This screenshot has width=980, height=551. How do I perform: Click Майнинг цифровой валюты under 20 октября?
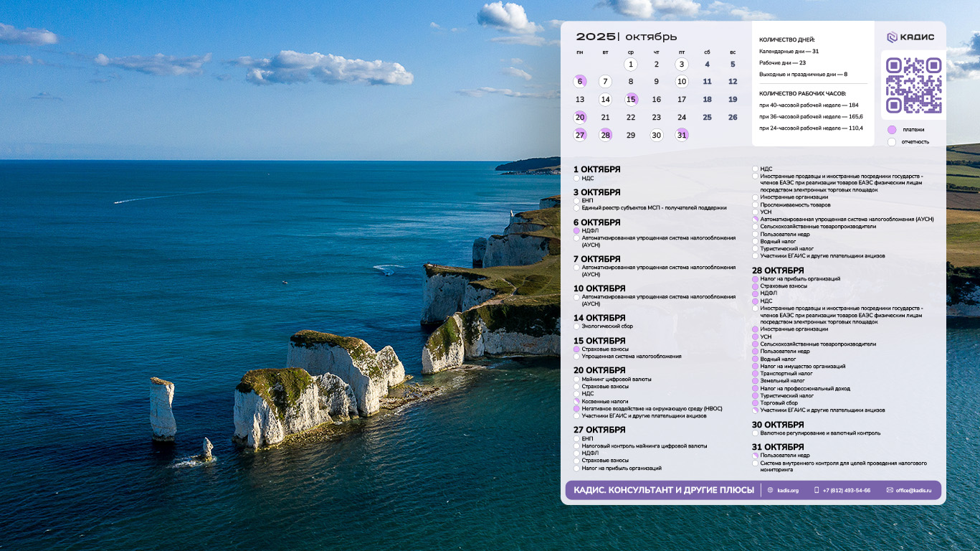click(617, 379)
